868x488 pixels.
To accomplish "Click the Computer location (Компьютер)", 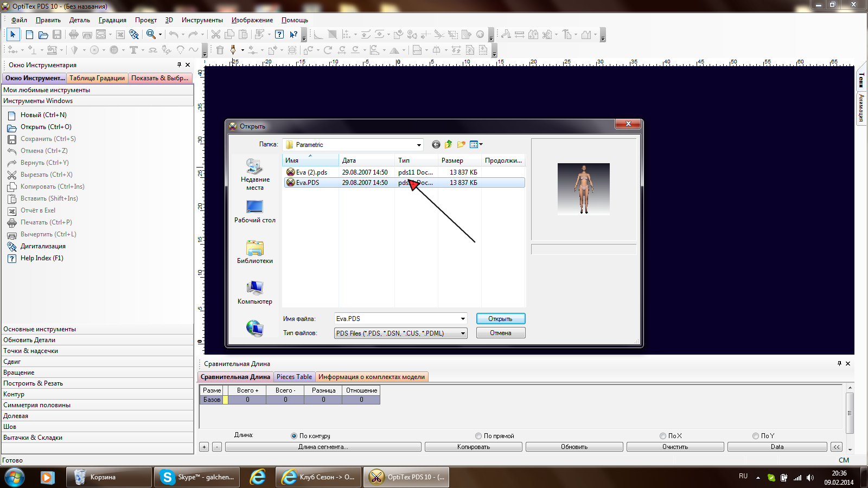I will [x=254, y=293].
